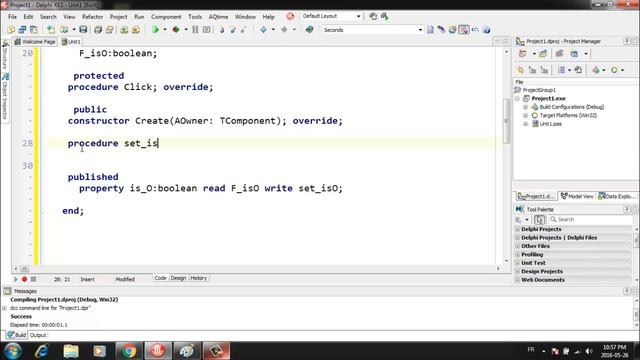Click the volume speaker tray icon
Viewport: 640px width, 360px height.
click(x=589, y=351)
